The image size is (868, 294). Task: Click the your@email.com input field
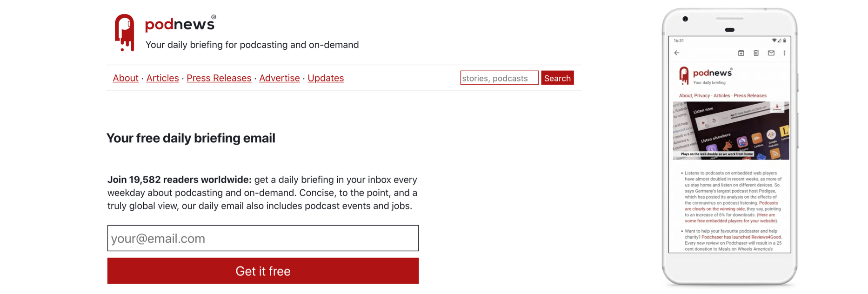click(263, 238)
